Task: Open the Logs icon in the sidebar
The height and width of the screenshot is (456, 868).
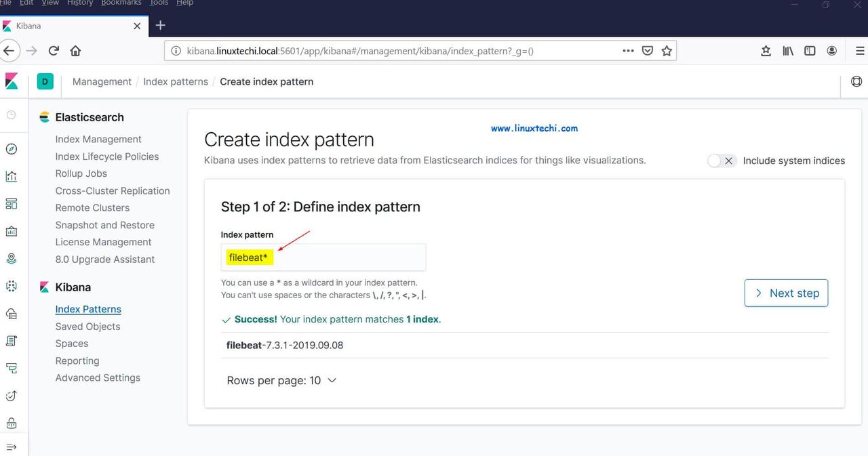Action: click(11, 341)
